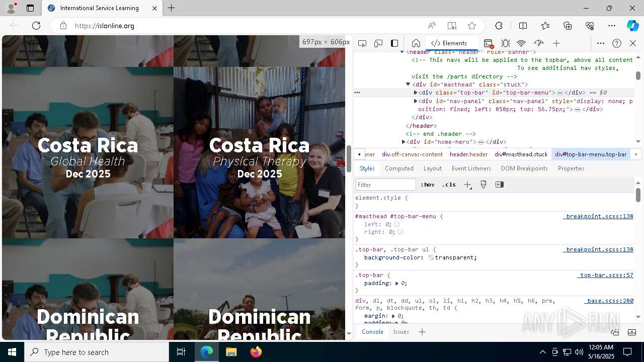The height and width of the screenshot is (362, 644).
Task: Click the Costa Rica Physical Therapy tile
Action: tap(260, 152)
